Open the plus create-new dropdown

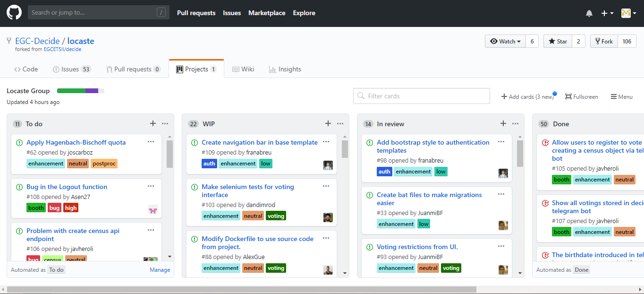click(x=607, y=13)
